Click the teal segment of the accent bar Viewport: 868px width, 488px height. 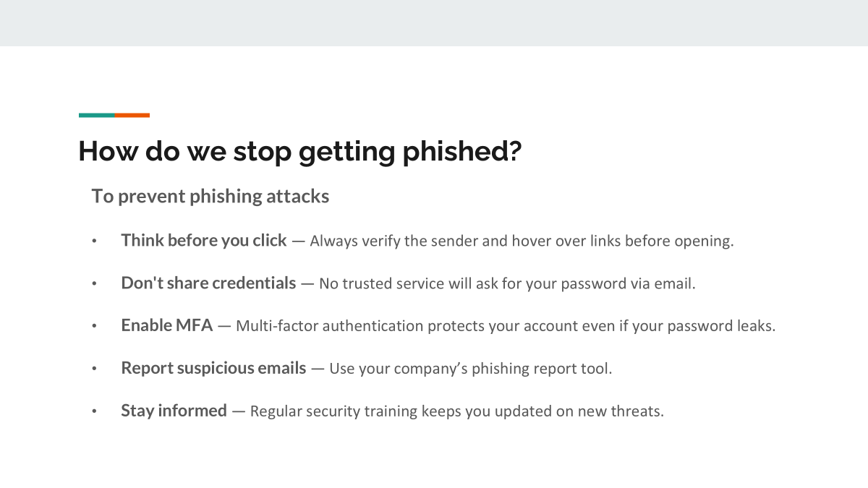tap(96, 115)
